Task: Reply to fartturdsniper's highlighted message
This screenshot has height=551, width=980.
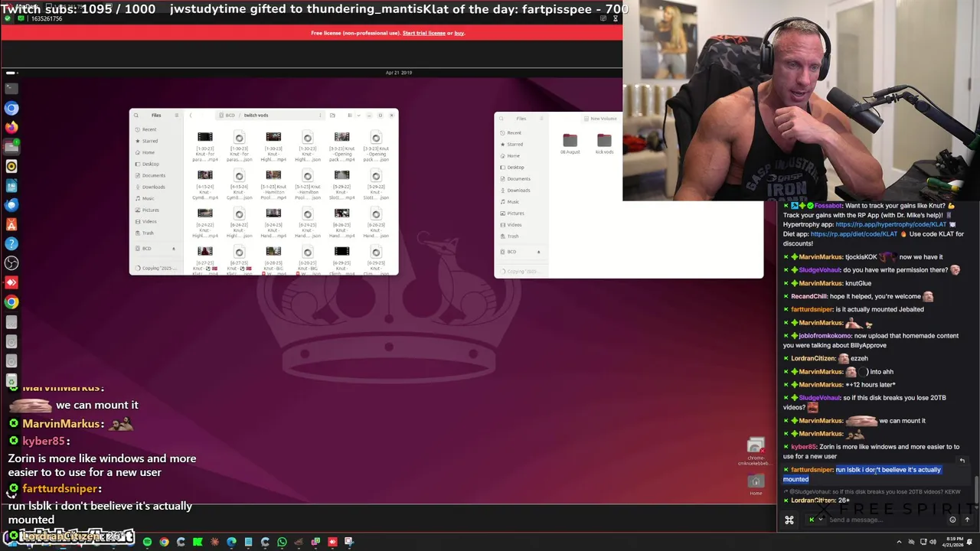Action: (962, 461)
